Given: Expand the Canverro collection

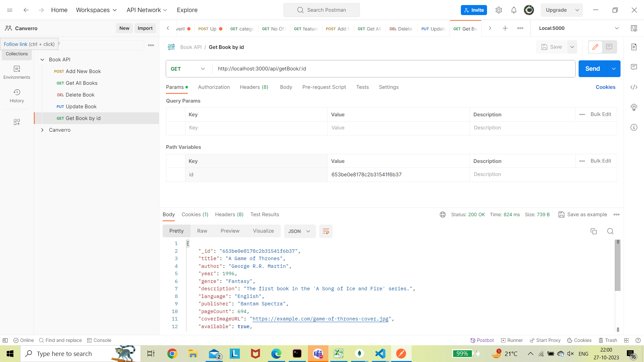Looking at the screenshot, I should (x=42, y=130).
